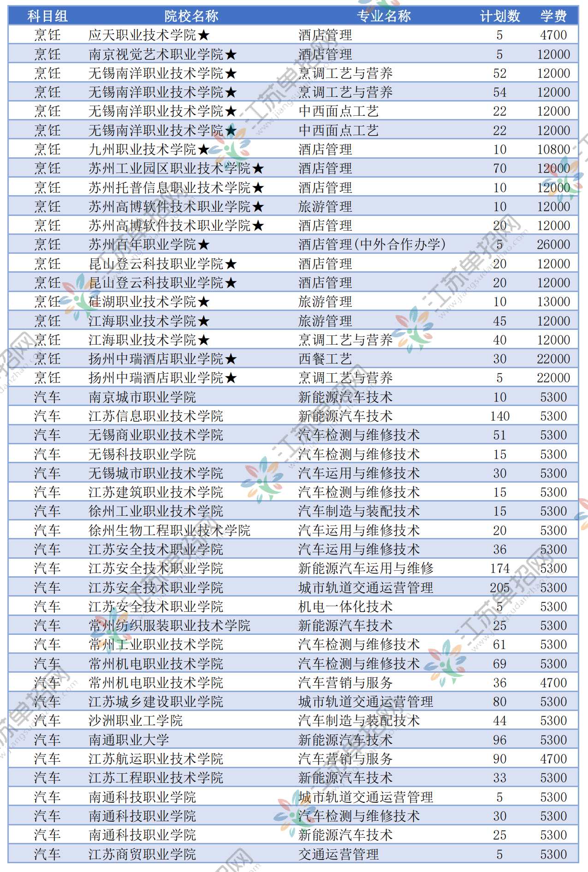This screenshot has width=588, height=872.
Task: Click the major 交通运营管理
Action: [339, 854]
